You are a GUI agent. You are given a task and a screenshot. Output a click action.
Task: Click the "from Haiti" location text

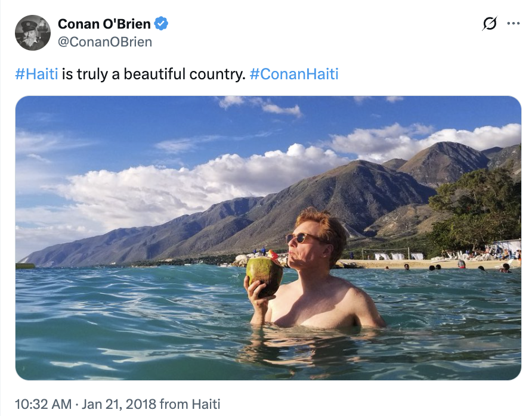click(x=190, y=404)
